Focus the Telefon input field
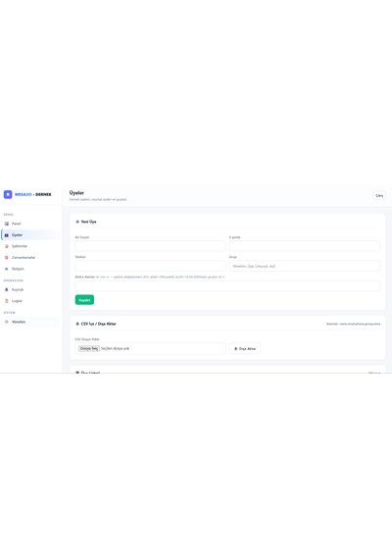Screen dimensions: 392x559 tap(150, 266)
